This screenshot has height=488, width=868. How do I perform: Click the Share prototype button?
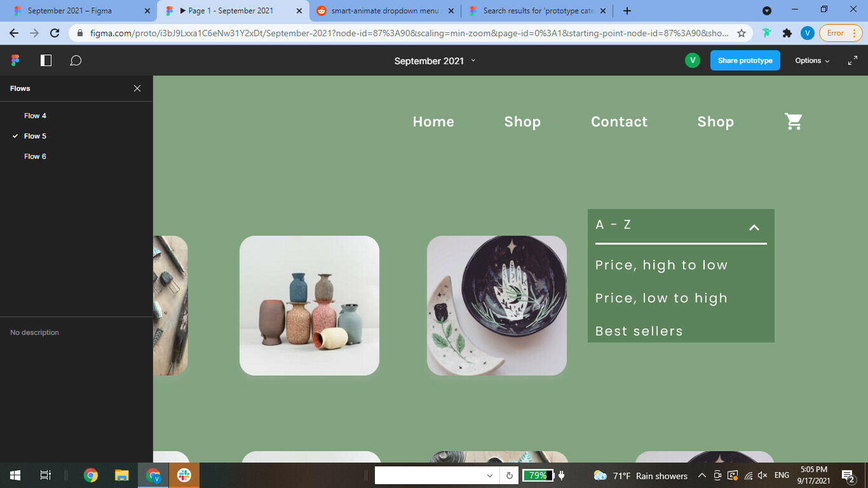click(x=745, y=60)
